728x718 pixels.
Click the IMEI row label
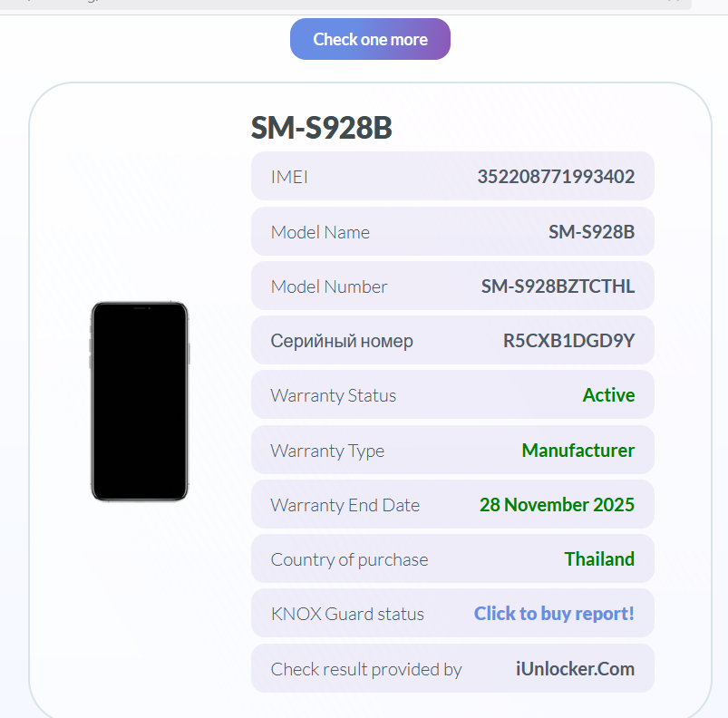[x=289, y=177]
